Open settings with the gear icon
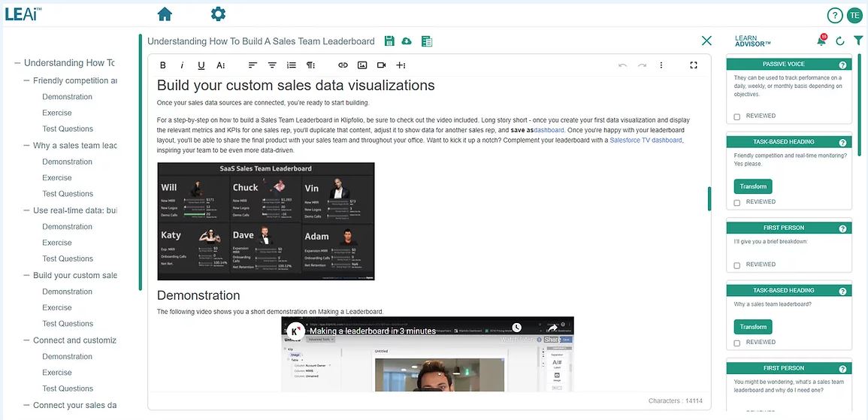Image resolution: width=868 pixels, height=420 pixels. click(218, 14)
